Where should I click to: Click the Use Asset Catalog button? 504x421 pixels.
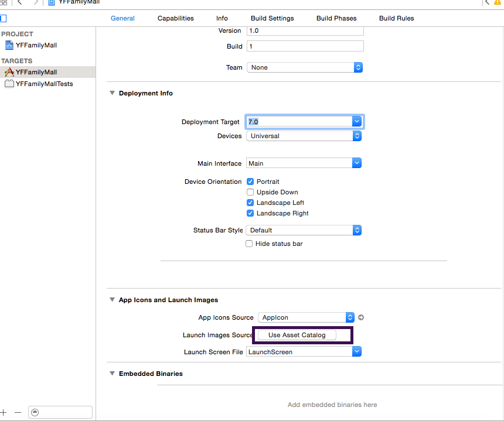(297, 335)
